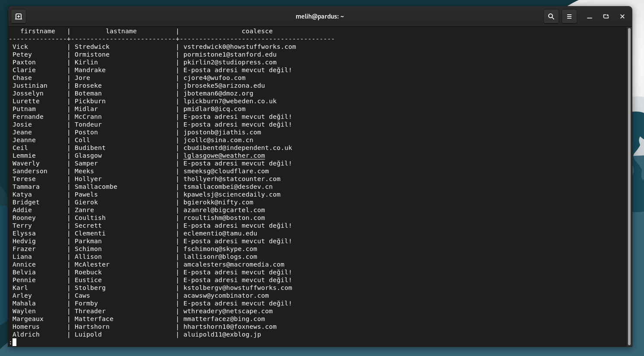The height and width of the screenshot is (356, 644).
Task: Select thollyerh@statcounter.com email text
Action: pos(232,179)
